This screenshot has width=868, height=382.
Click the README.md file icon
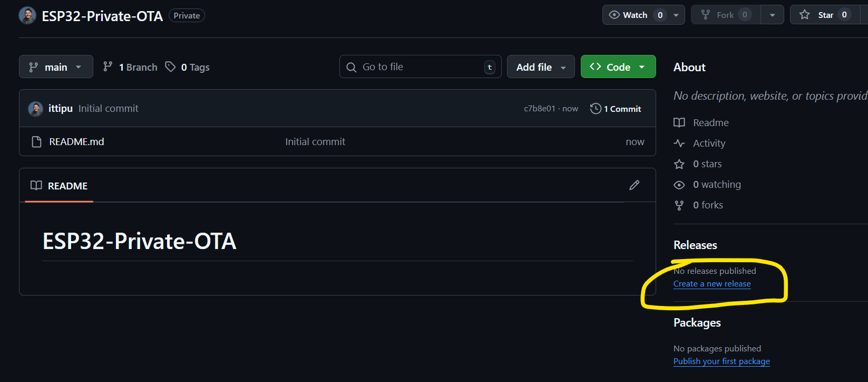tap(36, 142)
